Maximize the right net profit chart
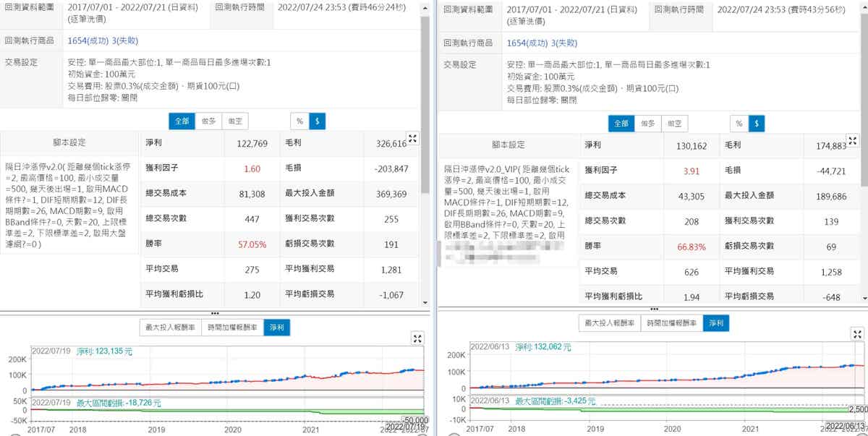 coord(857,338)
